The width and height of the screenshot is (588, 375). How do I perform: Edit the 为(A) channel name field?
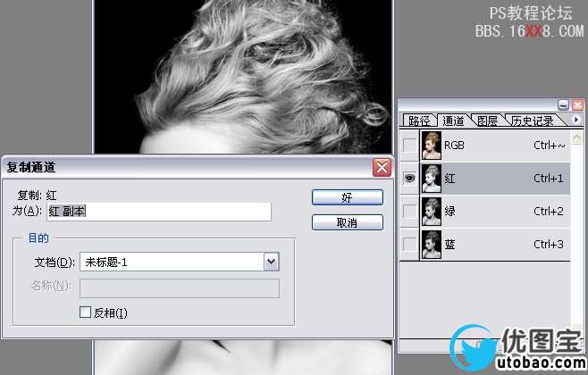(x=159, y=212)
